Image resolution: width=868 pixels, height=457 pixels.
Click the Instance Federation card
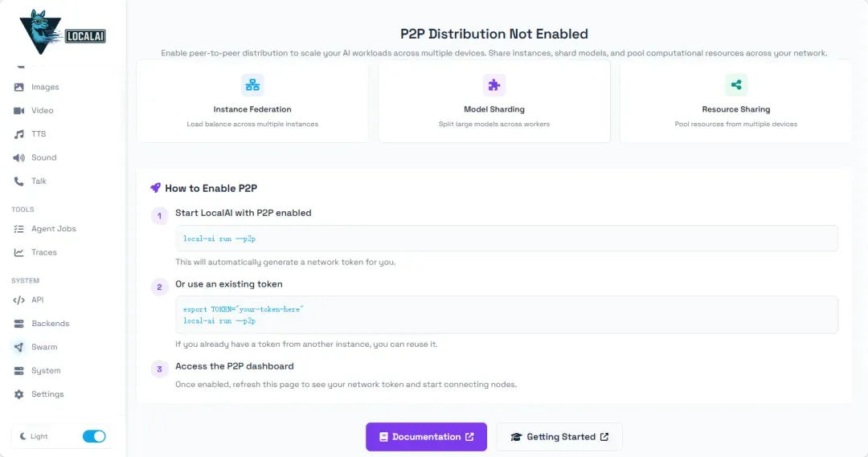[252, 102]
